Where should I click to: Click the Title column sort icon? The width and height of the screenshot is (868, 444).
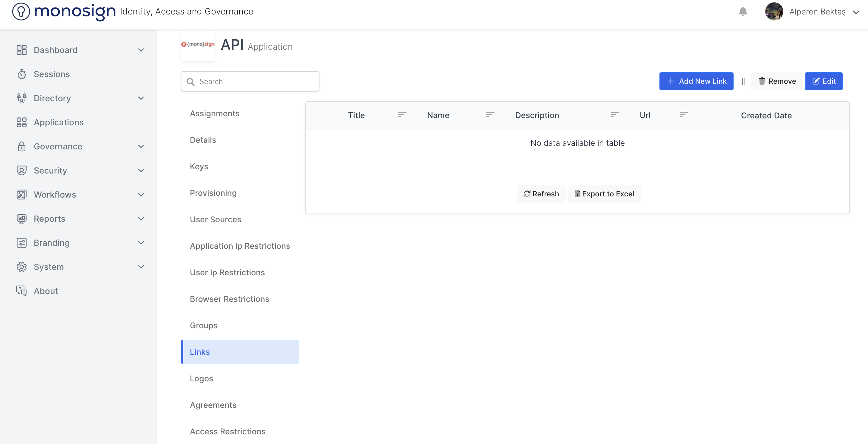pos(402,115)
